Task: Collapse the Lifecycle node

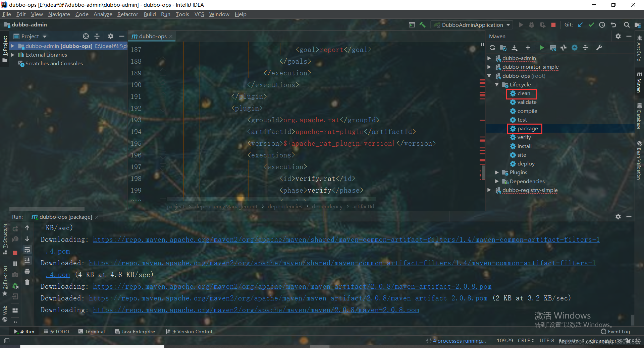Action: click(x=497, y=84)
